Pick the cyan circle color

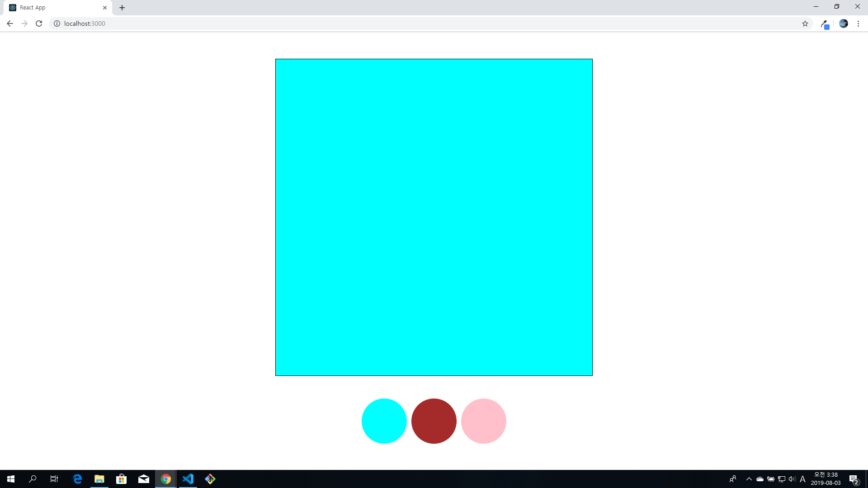pyautogui.click(x=384, y=421)
